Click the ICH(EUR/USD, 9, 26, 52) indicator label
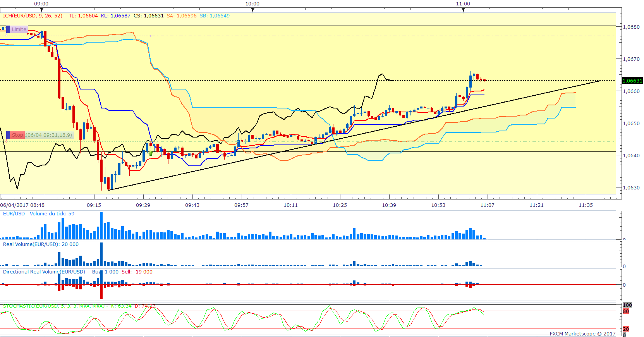 [x=33, y=16]
